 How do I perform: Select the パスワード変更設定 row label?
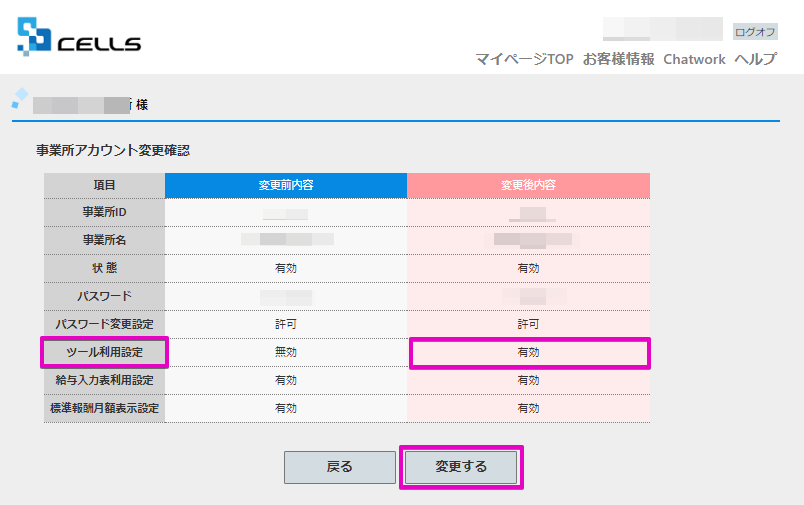tap(105, 325)
